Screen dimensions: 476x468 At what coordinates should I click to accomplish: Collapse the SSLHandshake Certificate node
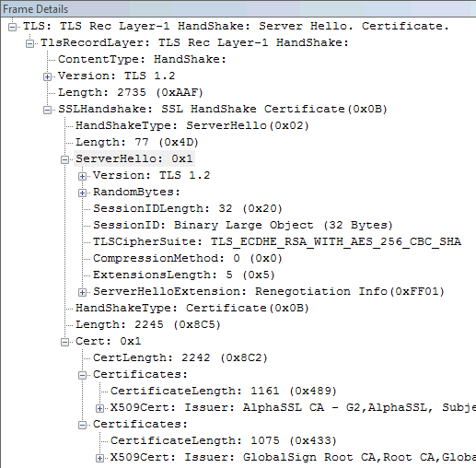(x=47, y=110)
